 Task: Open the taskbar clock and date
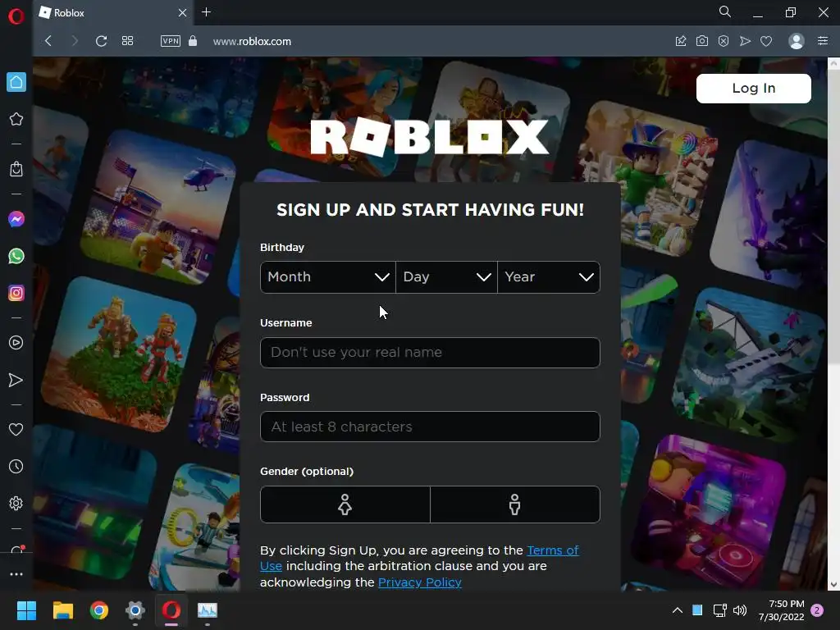click(781, 610)
